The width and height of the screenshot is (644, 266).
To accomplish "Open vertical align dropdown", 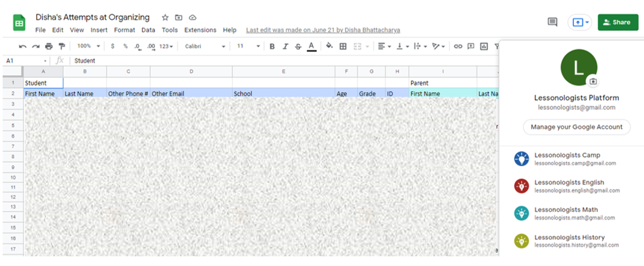I will coord(401,47).
